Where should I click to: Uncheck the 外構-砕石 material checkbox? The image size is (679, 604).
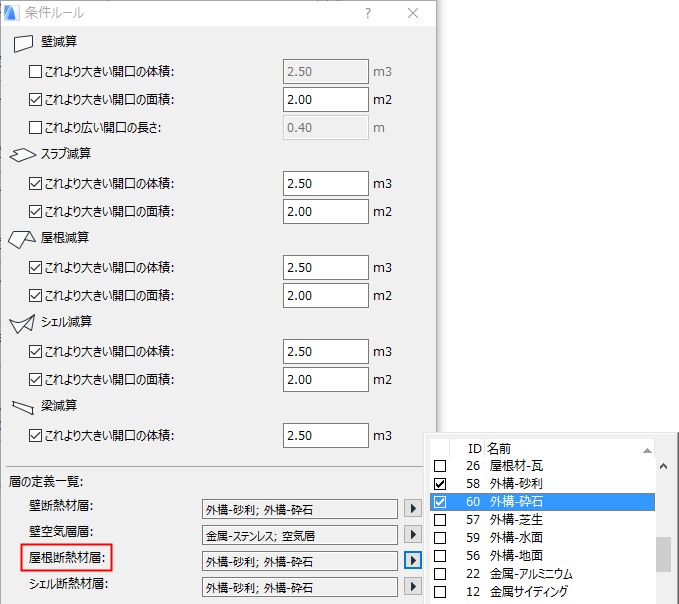(x=440, y=502)
